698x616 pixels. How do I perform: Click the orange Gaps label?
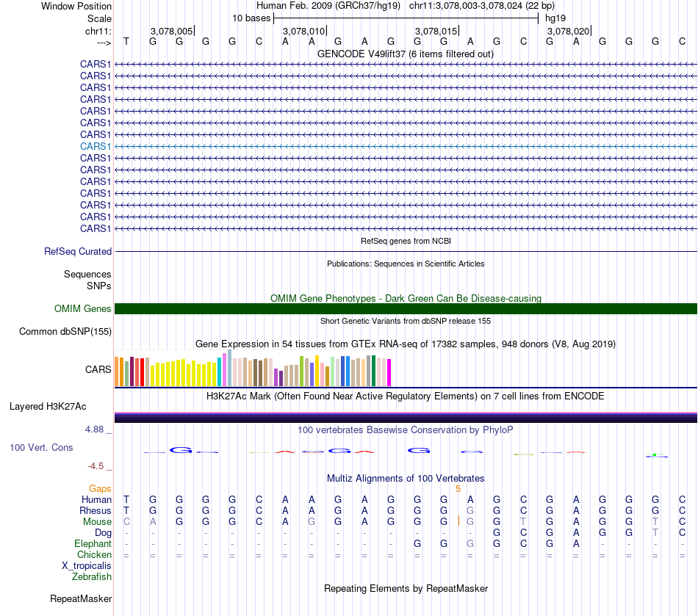(x=100, y=489)
